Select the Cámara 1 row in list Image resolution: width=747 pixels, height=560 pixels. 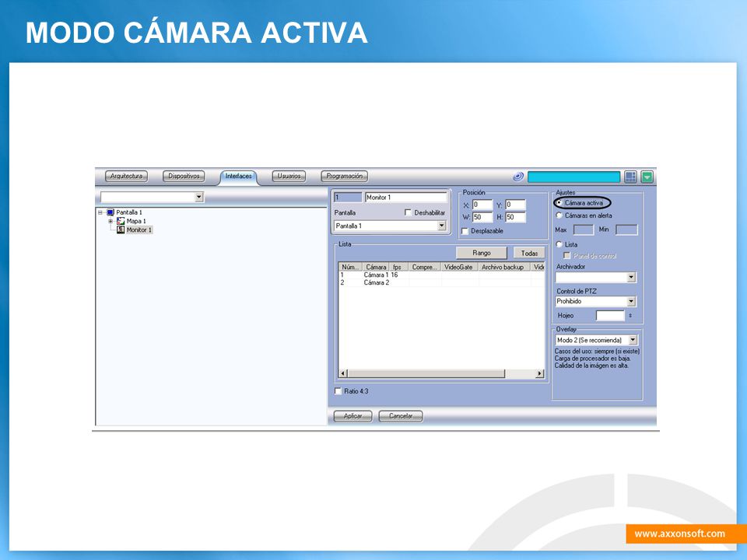click(442, 275)
